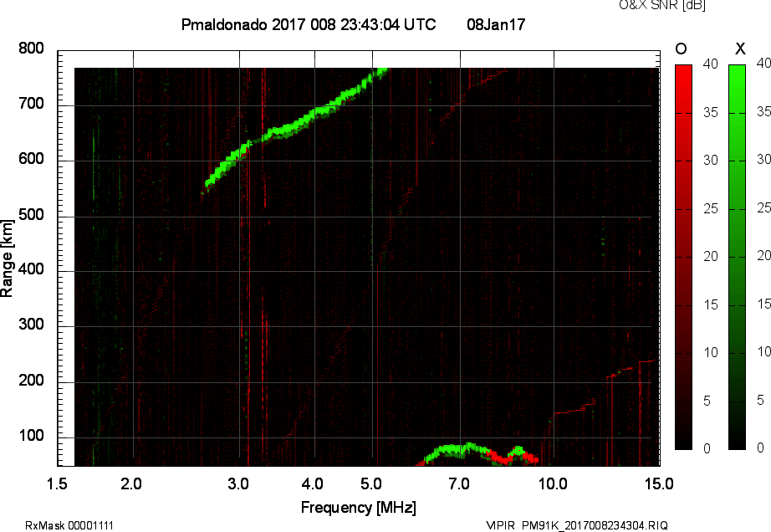771x532 pixels.
Task: Click the 10.0 frequency tick label
Action: coord(553,483)
